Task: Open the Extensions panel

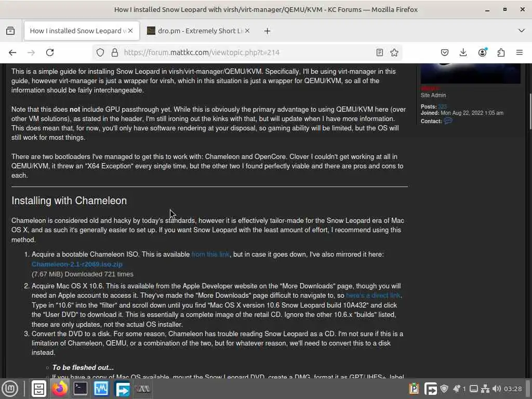Action: pos(501,52)
